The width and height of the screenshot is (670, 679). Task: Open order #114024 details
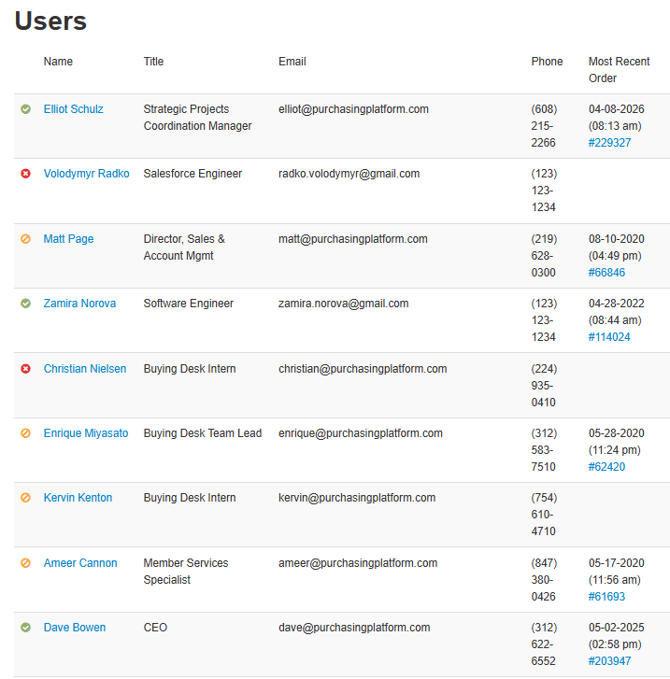point(609,337)
